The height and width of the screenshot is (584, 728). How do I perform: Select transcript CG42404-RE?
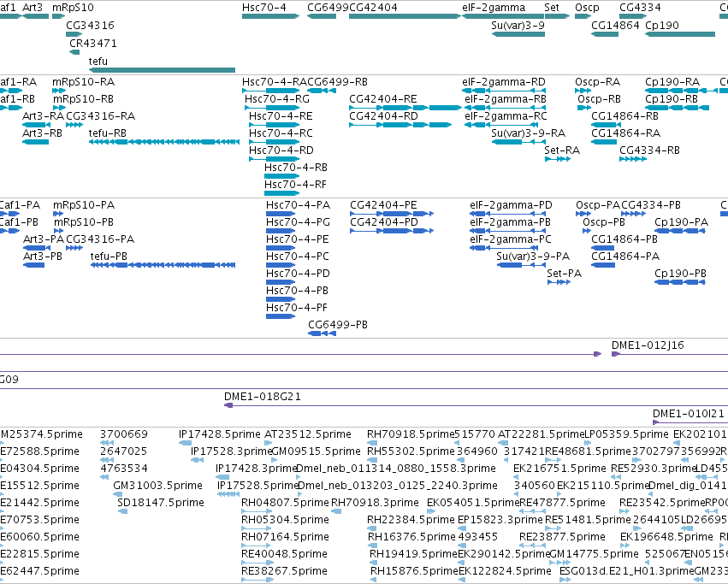tap(405, 108)
